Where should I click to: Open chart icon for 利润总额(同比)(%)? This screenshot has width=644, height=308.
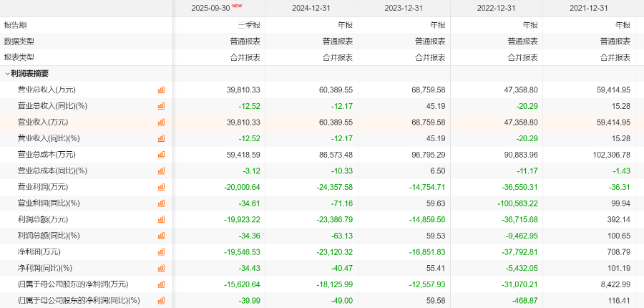161,236
